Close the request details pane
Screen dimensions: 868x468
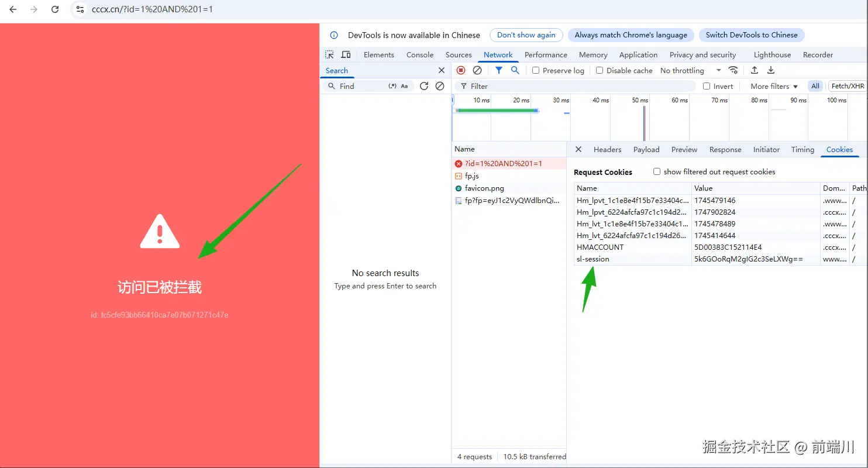point(578,149)
